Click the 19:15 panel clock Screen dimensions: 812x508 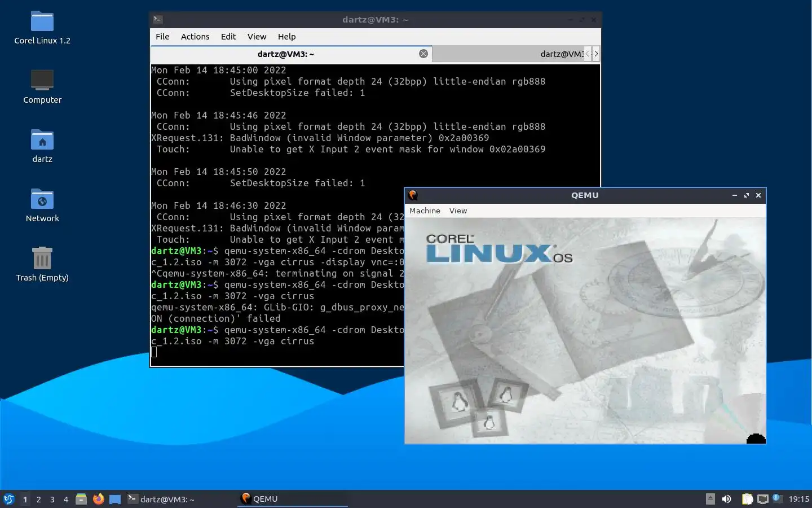[x=798, y=499]
